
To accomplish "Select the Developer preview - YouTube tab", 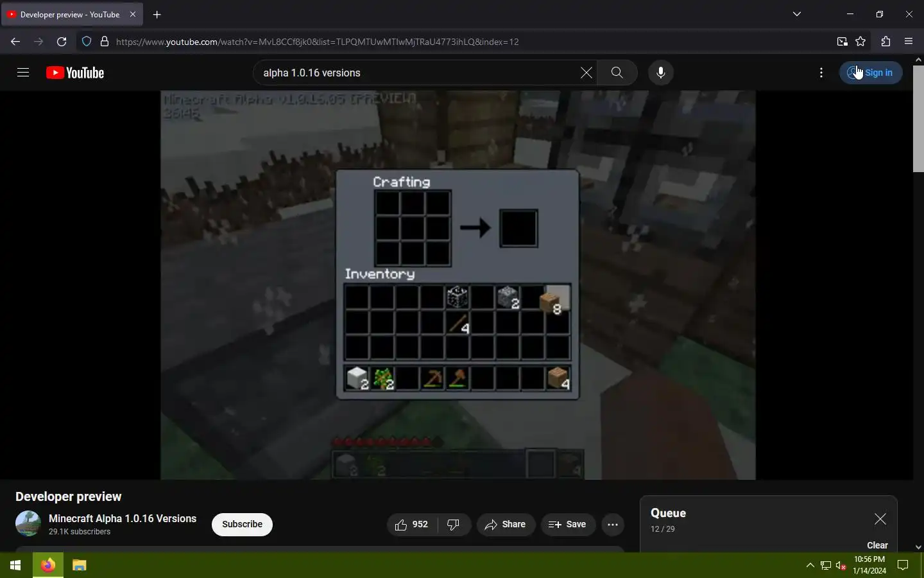I will click(73, 14).
